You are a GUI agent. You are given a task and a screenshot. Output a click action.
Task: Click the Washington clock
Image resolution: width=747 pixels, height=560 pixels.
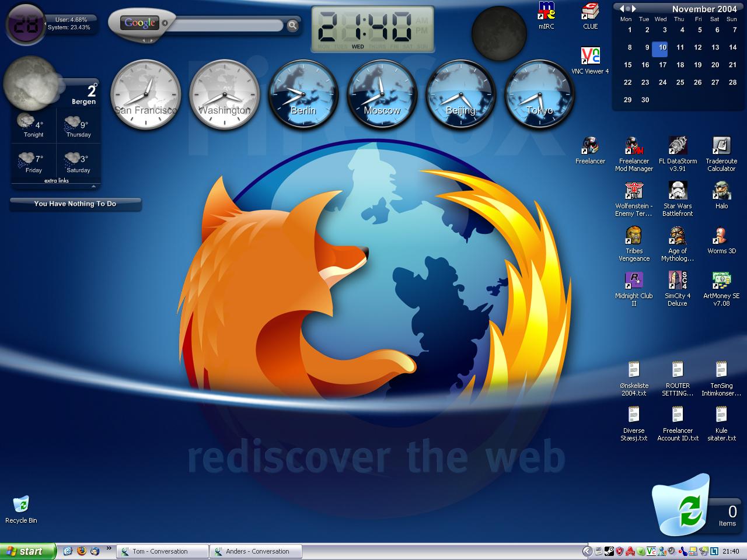(224, 96)
